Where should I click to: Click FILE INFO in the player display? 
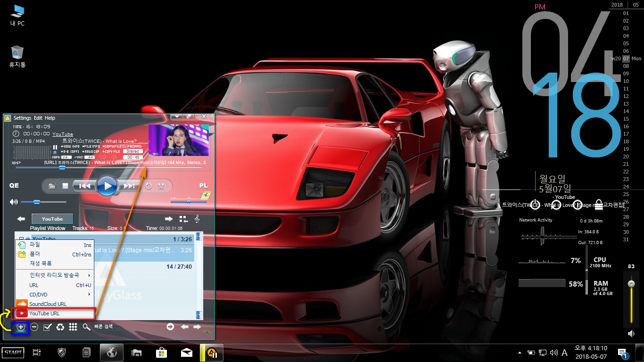click(x=91, y=147)
